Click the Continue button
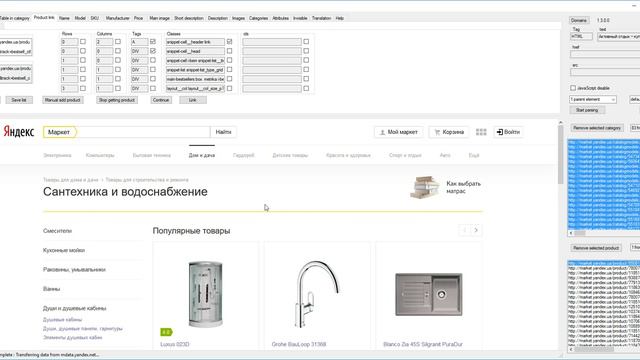 pos(161,100)
